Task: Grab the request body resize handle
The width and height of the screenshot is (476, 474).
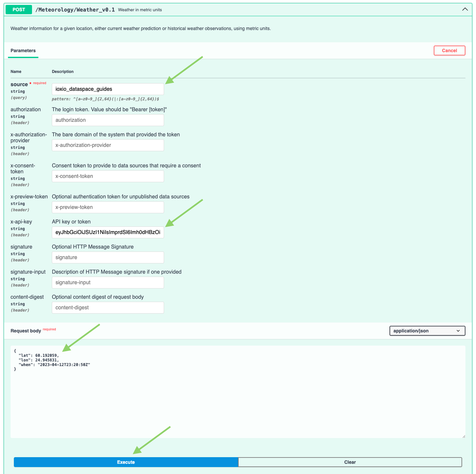Action: point(463,436)
